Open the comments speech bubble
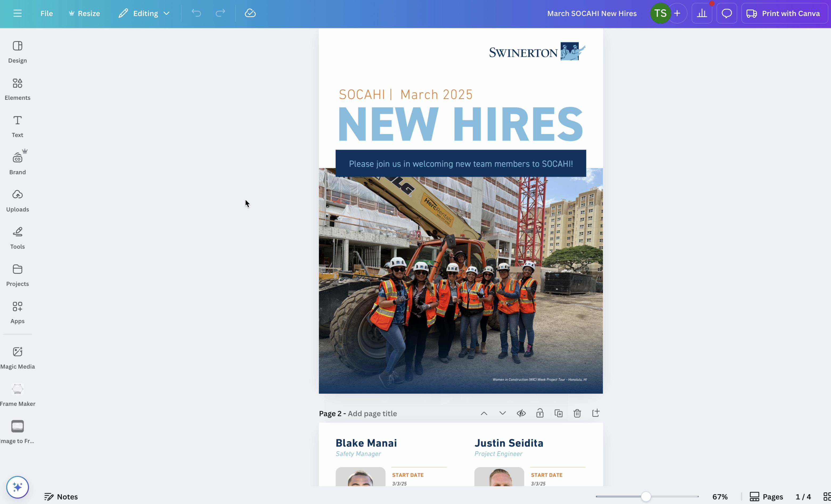831x504 pixels. click(x=726, y=14)
